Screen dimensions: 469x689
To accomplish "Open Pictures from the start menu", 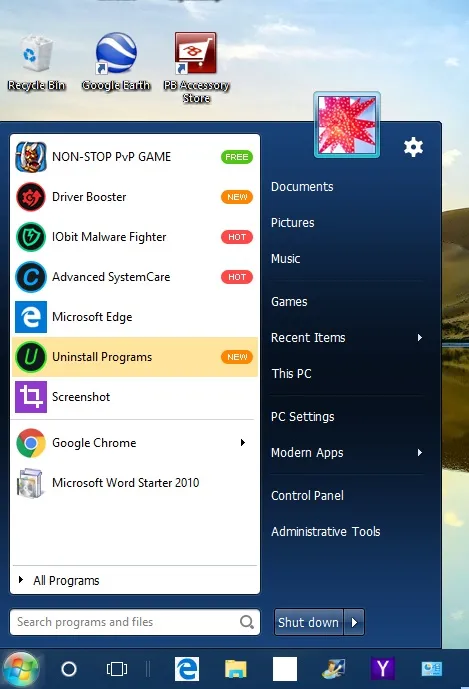I will click(293, 223).
